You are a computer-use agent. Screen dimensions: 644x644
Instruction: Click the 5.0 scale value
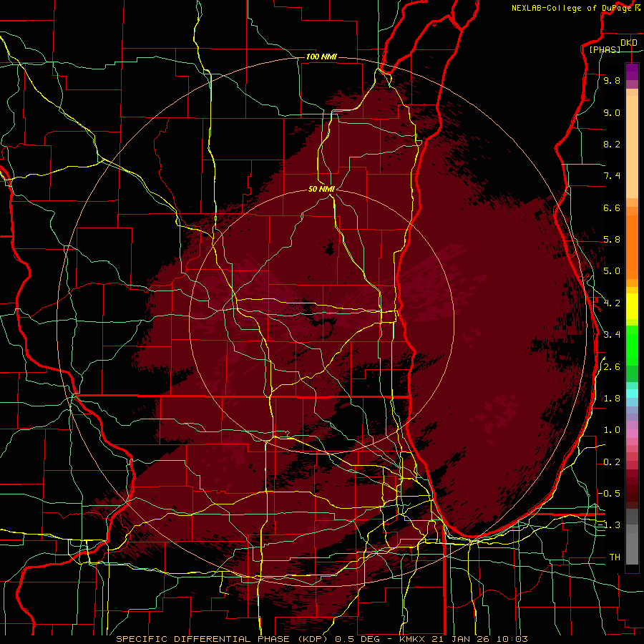(612, 271)
